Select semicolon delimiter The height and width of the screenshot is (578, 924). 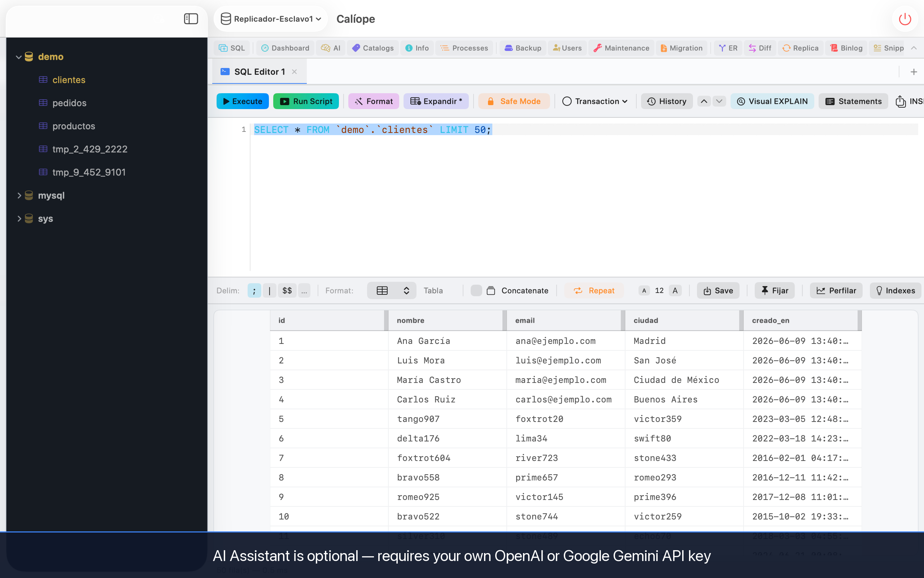pyautogui.click(x=254, y=290)
